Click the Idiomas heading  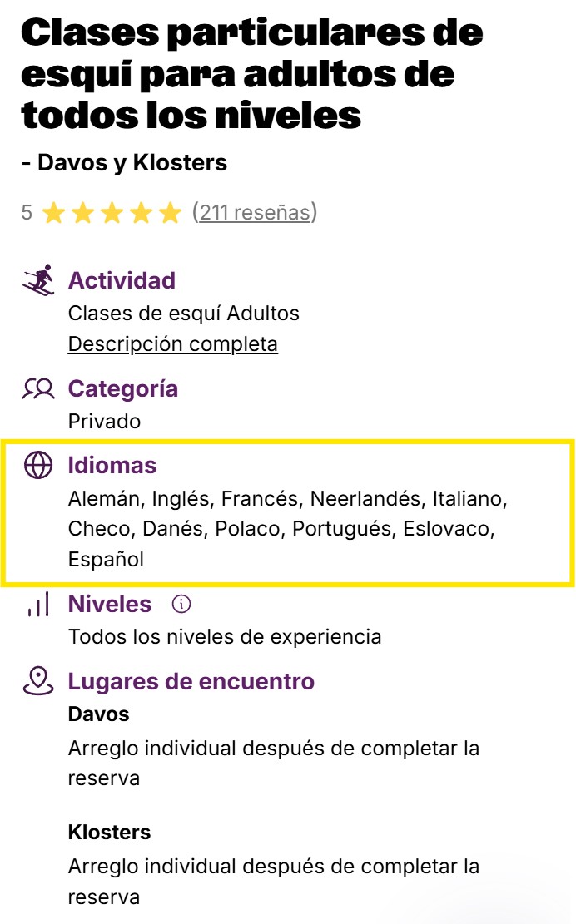point(112,466)
